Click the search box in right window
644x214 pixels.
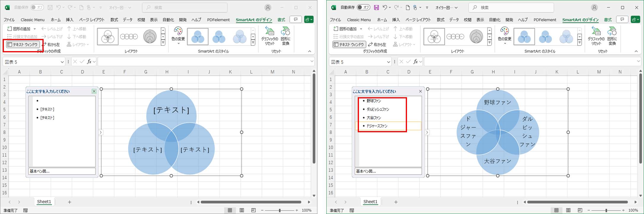[511, 7]
